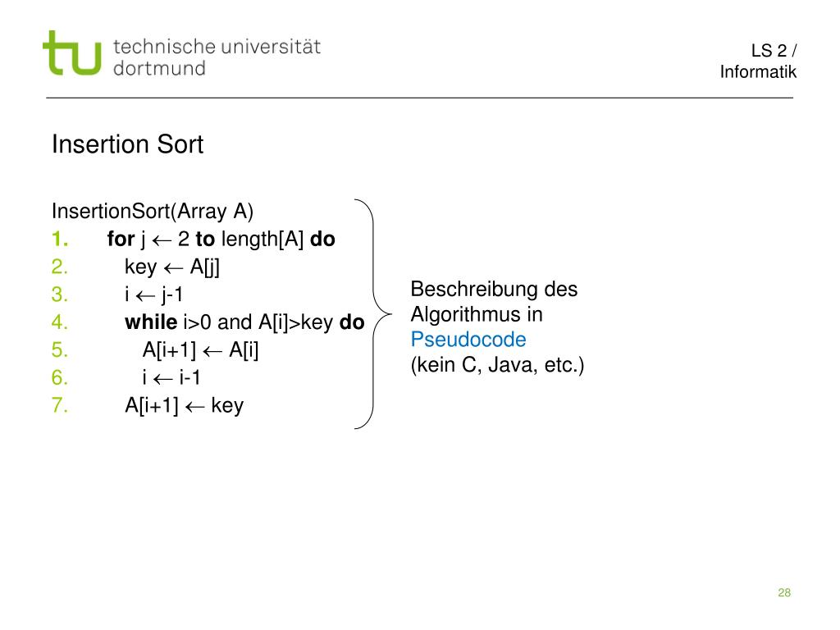Image resolution: width=840 pixels, height=630 pixels.
Task: Click the while i>0 and A[i]>key line
Action: point(244,322)
